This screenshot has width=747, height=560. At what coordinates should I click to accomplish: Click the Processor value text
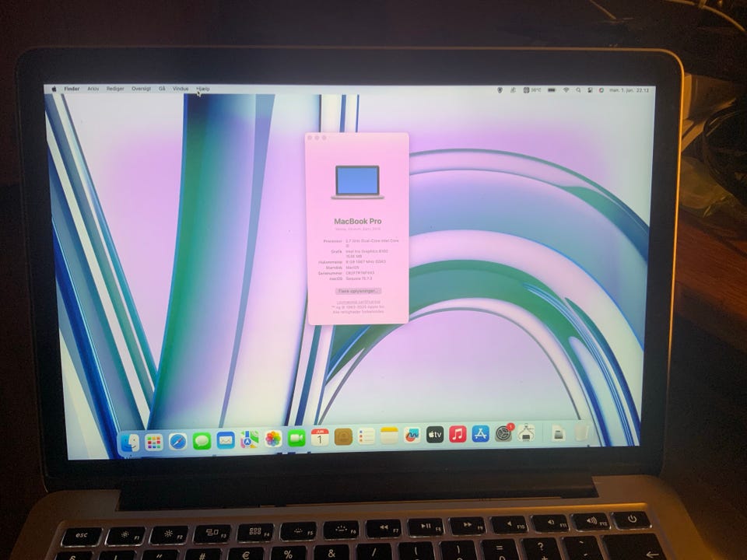pos(372,243)
